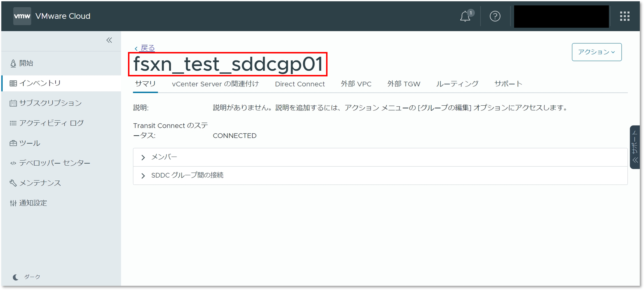Image resolution: width=644 pixels, height=290 pixels.
Task: Click the code icon next to デベロッパー センター
Action: click(x=13, y=163)
